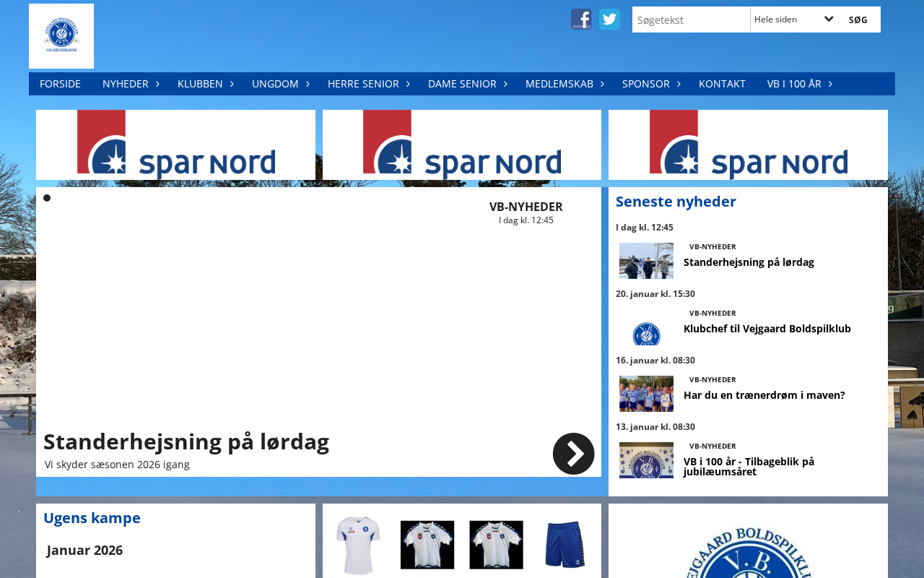
Task: Click the left Spar Nord sponsor banner
Action: tap(175, 144)
